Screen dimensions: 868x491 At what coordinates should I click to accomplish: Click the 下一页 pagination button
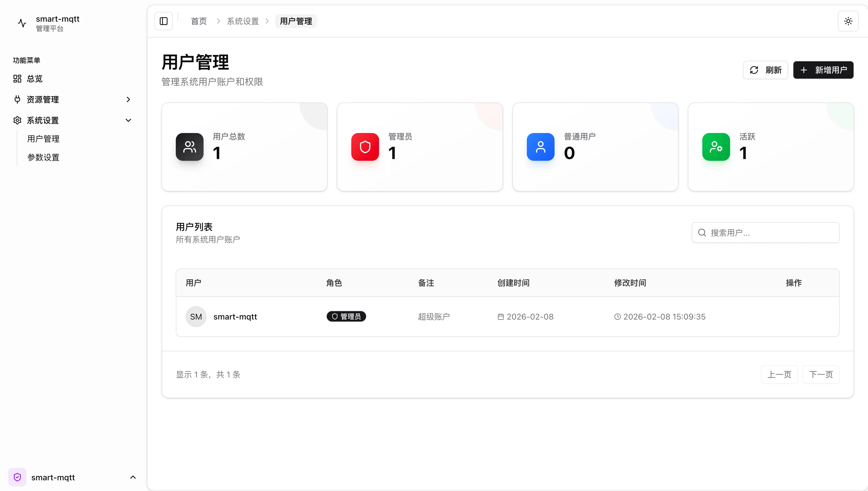pos(821,374)
